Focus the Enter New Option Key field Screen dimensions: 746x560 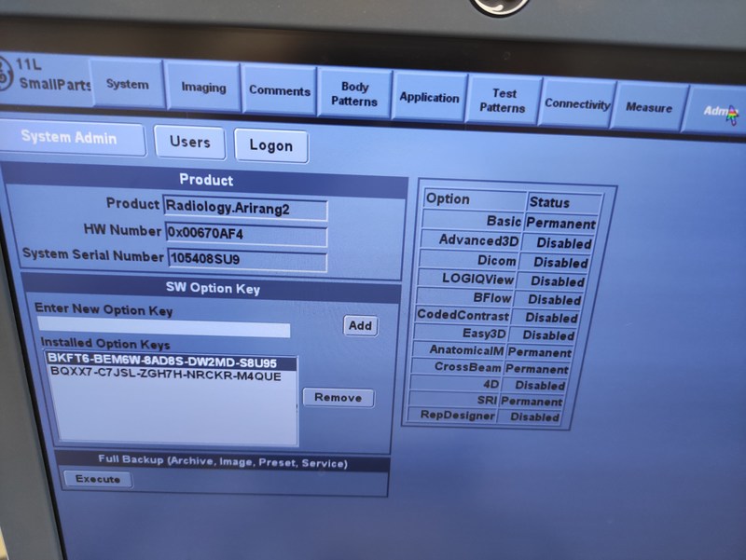164,328
